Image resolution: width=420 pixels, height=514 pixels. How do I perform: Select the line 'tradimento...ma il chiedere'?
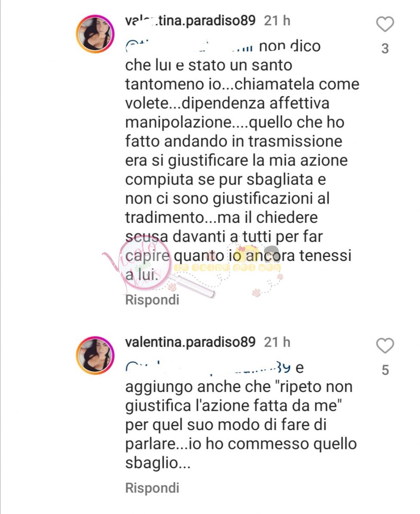(222, 218)
